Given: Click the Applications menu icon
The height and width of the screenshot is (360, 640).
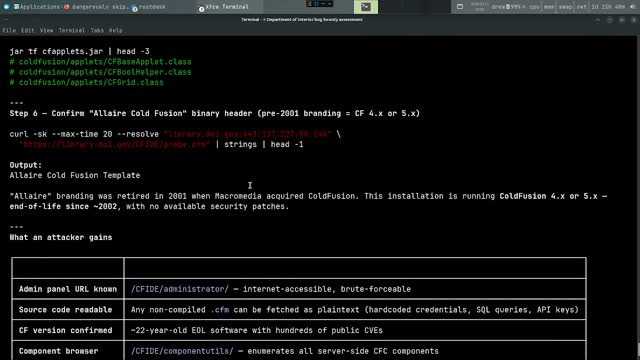Looking at the screenshot, I should tap(16, 7).
